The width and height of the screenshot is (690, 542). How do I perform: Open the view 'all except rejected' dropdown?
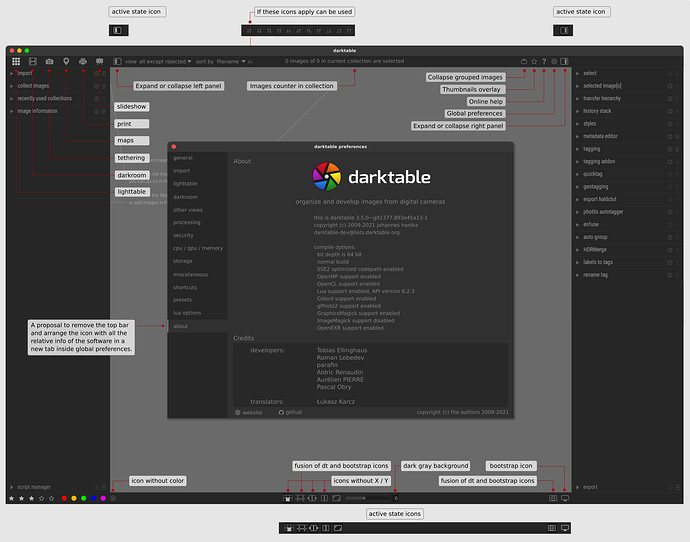pyautogui.click(x=165, y=62)
